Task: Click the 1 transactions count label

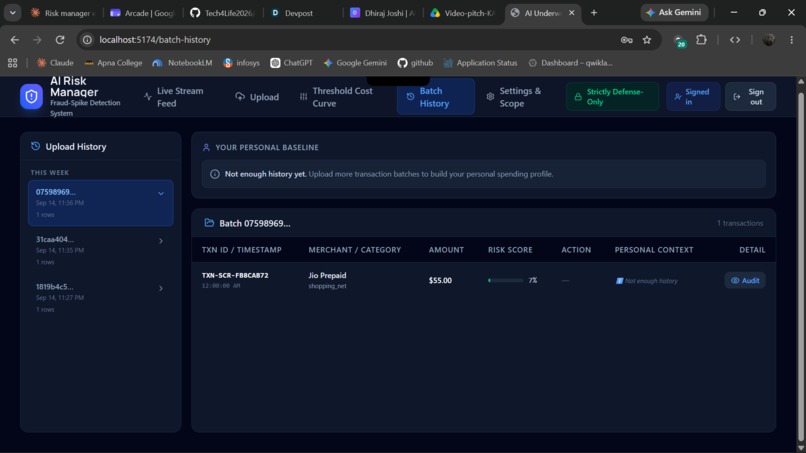Action: tap(740, 223)
